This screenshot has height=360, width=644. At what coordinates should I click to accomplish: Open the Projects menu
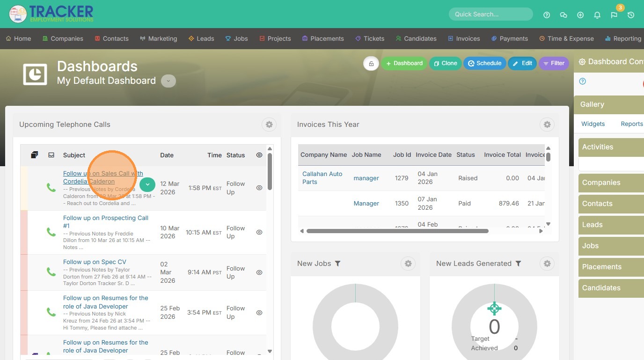[275, 39]
